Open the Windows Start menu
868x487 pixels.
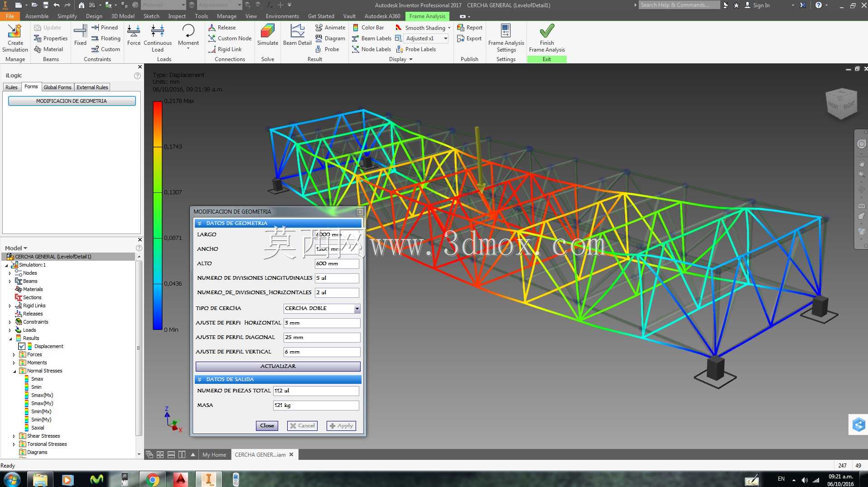[x=12, y=479]
